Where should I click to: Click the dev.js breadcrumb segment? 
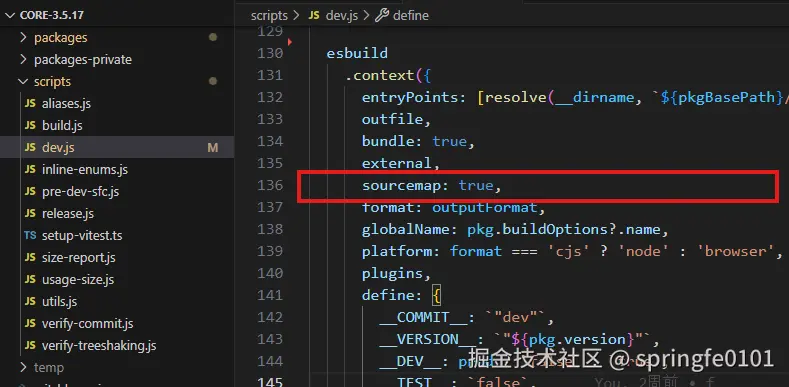(342, 16)
